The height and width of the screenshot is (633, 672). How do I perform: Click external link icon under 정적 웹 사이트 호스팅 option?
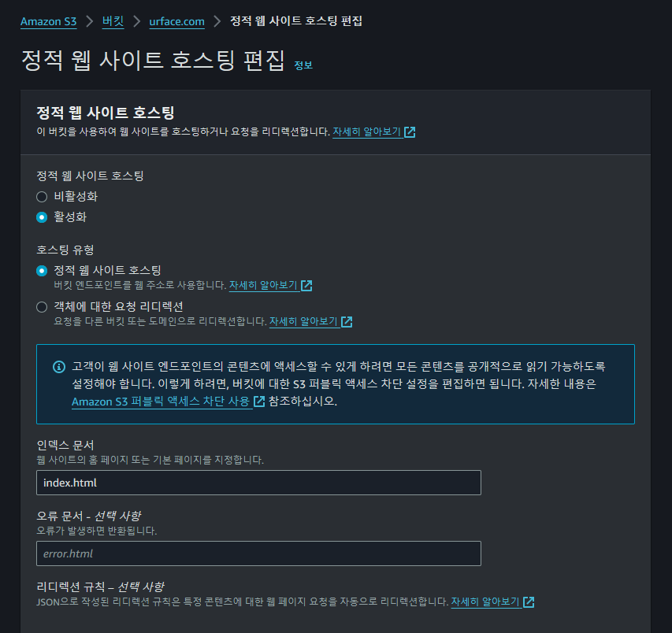306,286
